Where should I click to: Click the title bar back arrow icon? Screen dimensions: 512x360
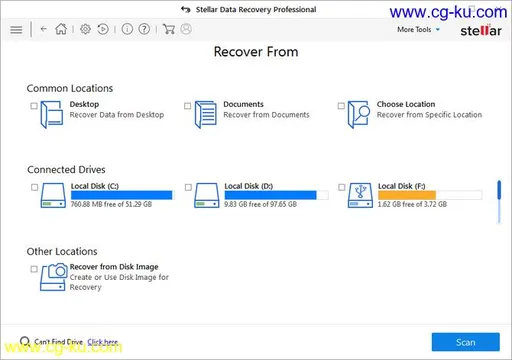186,9
